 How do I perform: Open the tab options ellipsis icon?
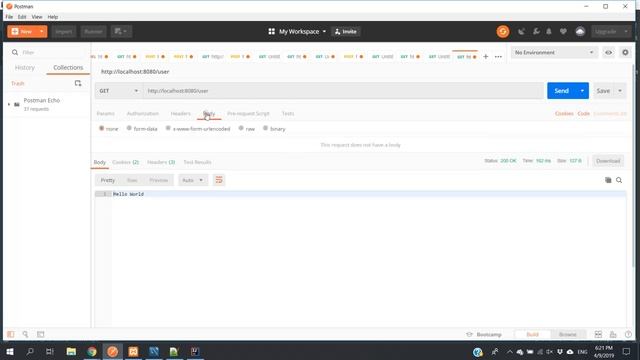click(498, 56)
